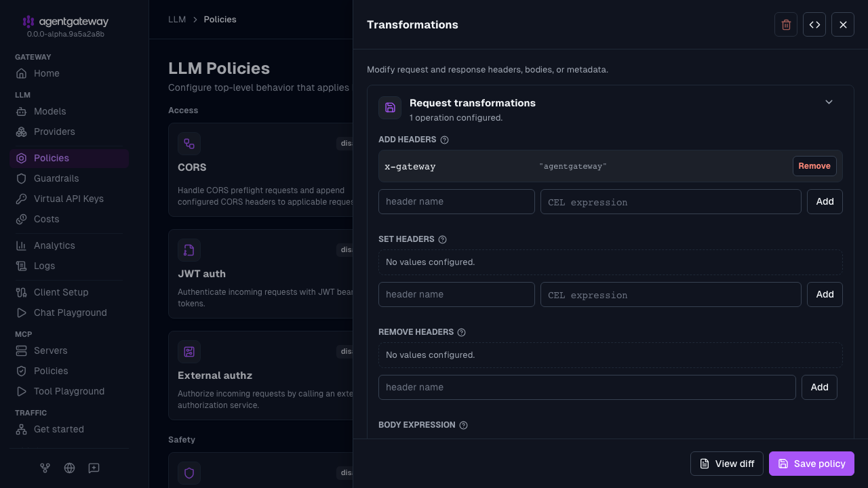Image resolution: width=868 pixels, height=488 pixels.
Task: Click the MCP Policies shield icon
Action: click(21, 371)
